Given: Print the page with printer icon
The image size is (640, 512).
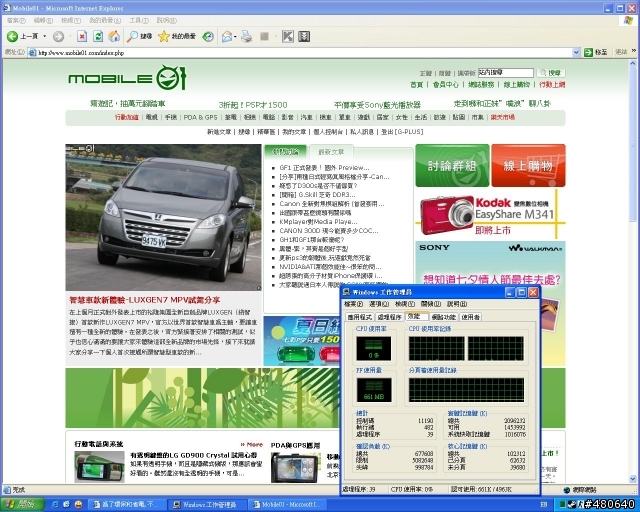Looking at the screenshot, I should [x=247, y=37].
